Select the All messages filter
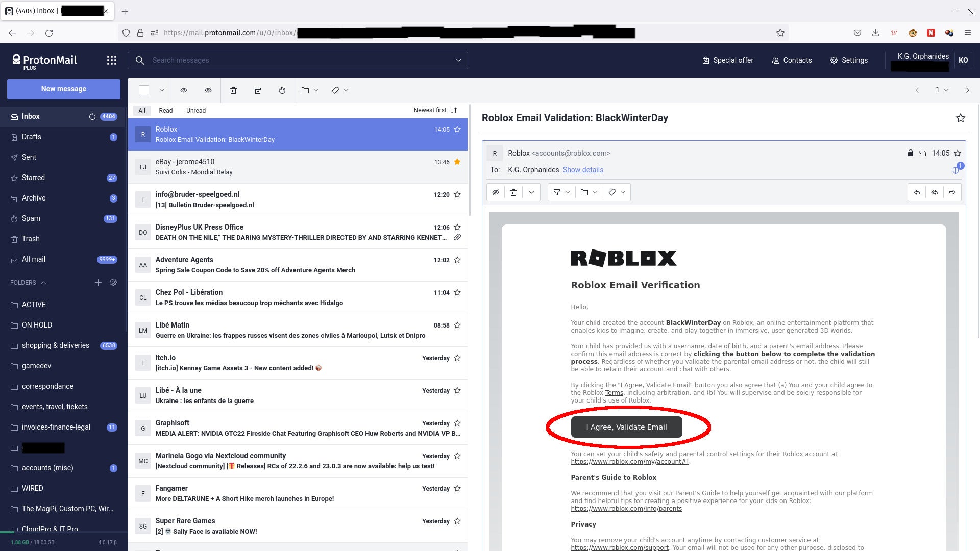980x551 pixels. 142,110
